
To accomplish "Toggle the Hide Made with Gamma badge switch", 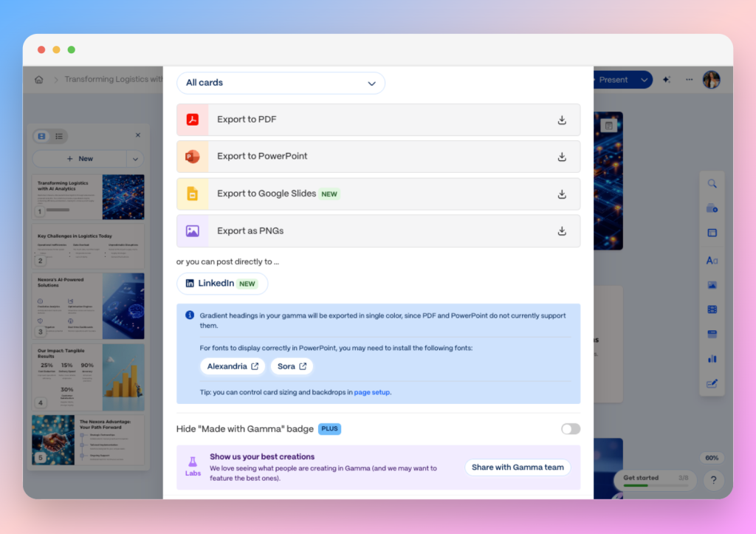I will point(571,429).
